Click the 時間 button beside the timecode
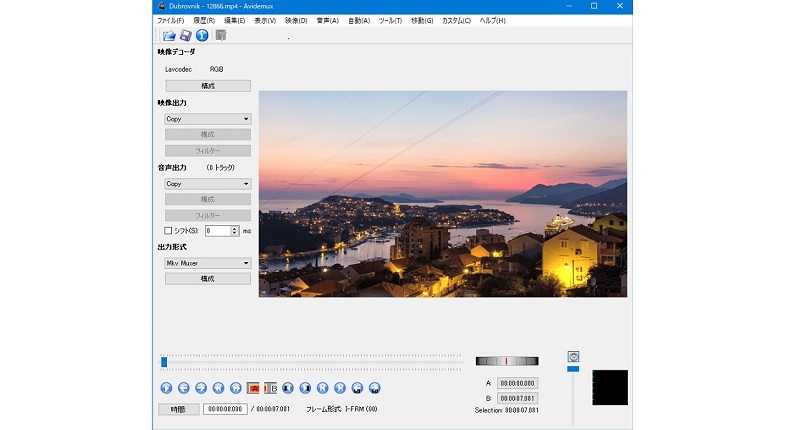 click(177, 409)
